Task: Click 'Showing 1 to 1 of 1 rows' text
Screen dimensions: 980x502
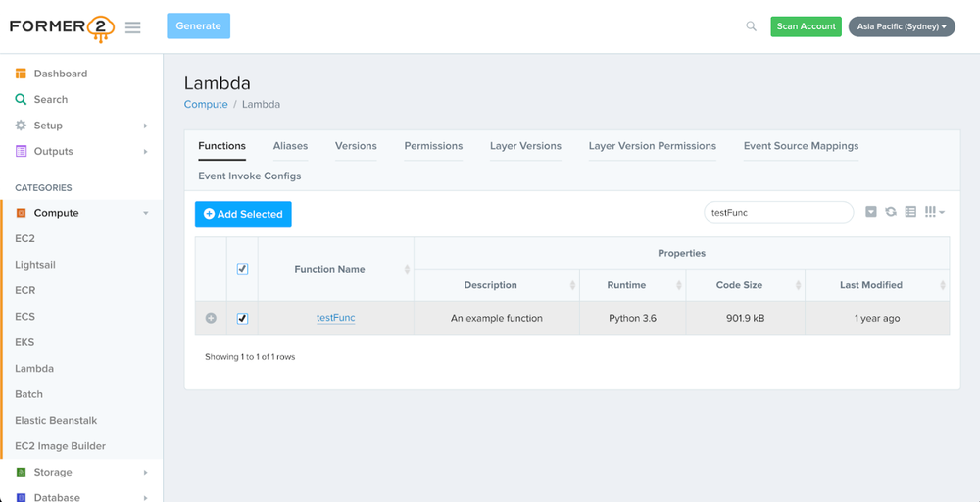Action: [250, 357]
